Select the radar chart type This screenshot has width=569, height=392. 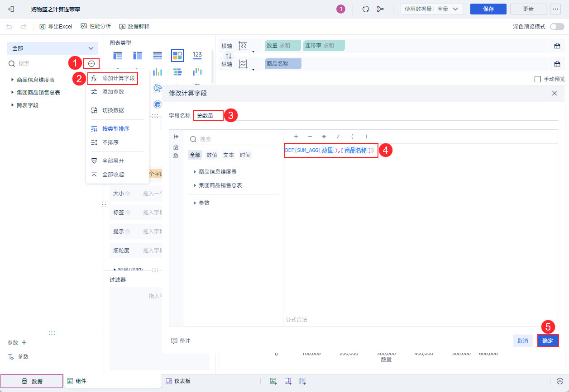pyautogui.click(x=158, y=88)
